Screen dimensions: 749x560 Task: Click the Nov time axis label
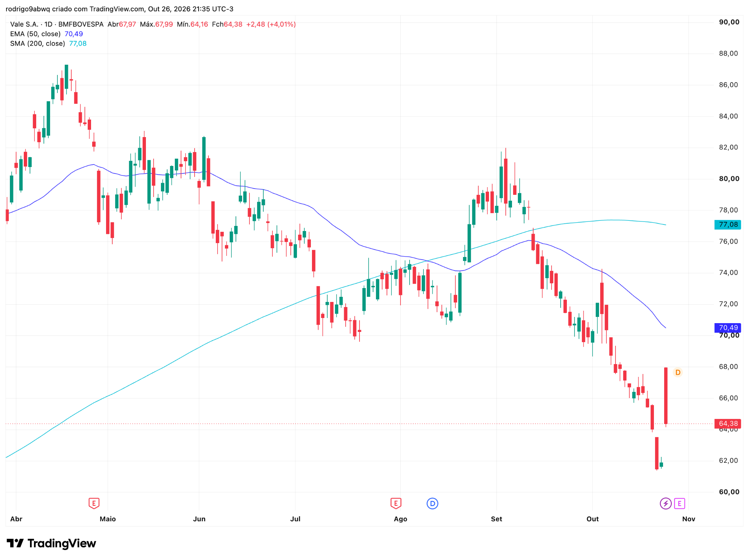point(689,519)
